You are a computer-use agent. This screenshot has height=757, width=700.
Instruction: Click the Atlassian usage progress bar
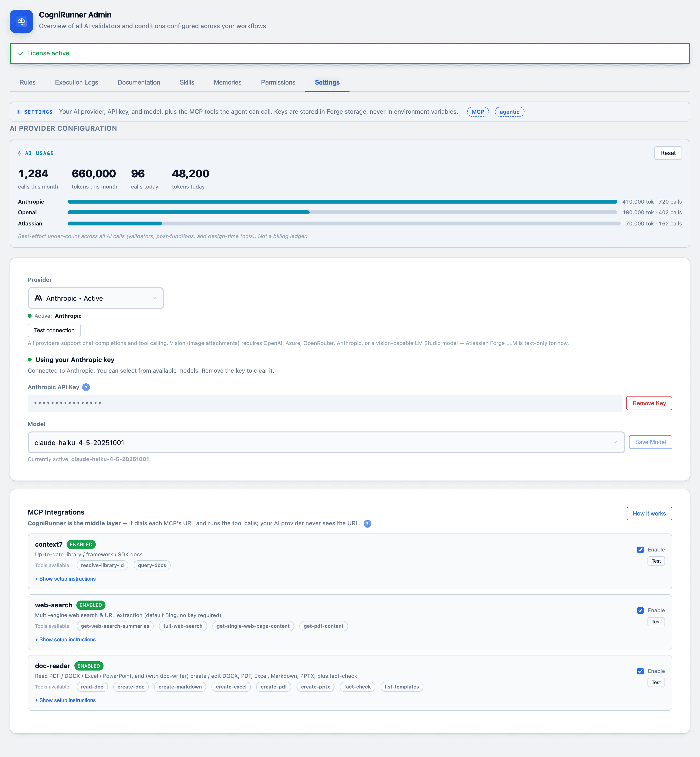(x=344, y=224)
